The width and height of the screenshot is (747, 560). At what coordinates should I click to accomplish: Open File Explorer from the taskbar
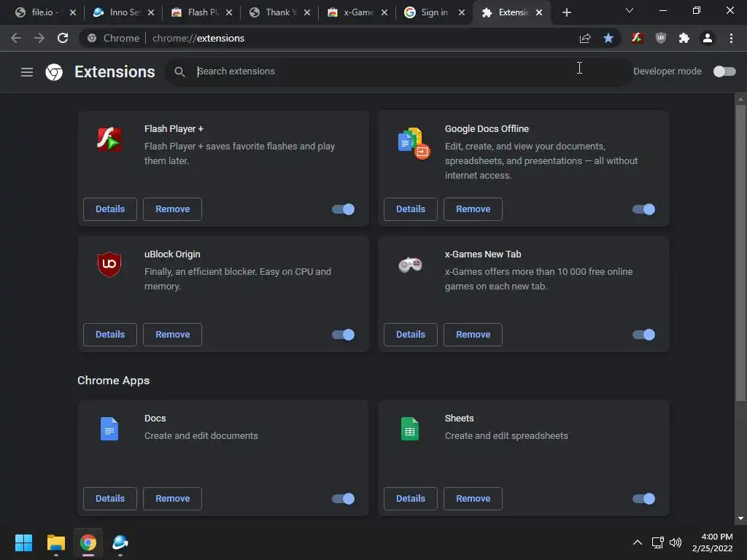55,542
